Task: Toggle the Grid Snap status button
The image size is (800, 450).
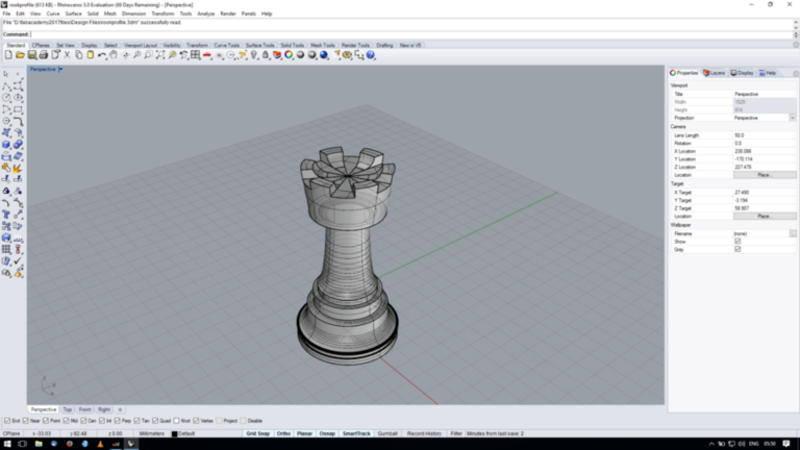Action: click(258, 434)
